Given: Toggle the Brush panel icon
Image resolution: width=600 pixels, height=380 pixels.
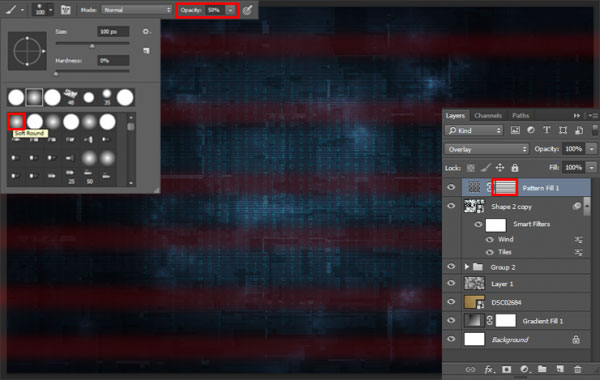Looking at the screenshot, I should point(65,10).
